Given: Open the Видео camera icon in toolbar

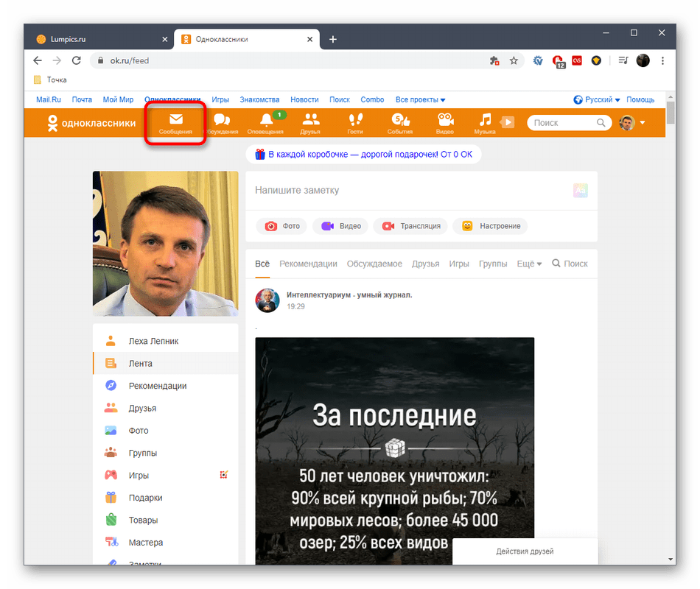Looking at the screenshot, I should [x=444, y=123].
